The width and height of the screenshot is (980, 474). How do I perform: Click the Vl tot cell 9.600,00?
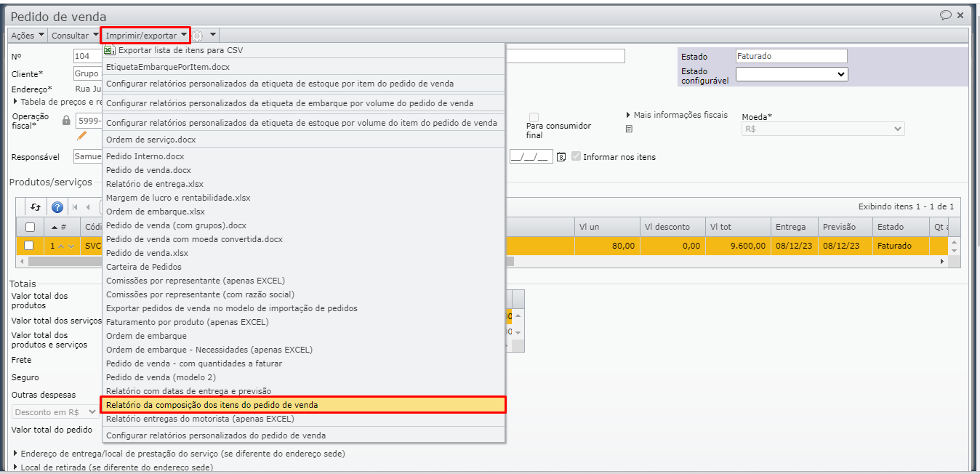[738, 246]
